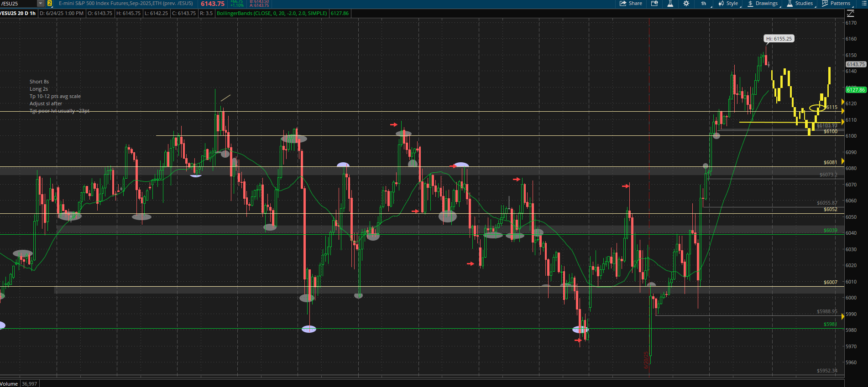
Task: Open the 1h timeframe selector
Action: click(704, 4)
